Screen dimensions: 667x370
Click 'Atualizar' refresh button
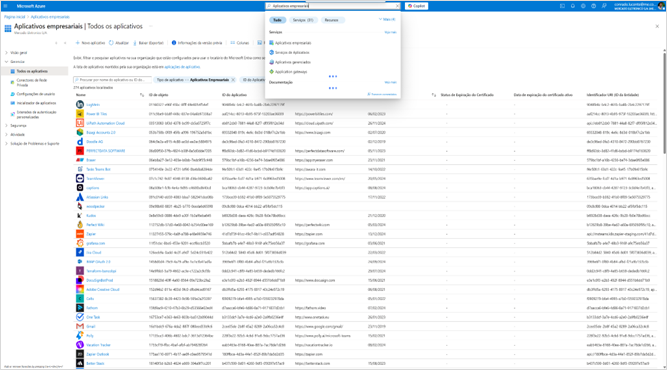[x=119, y=43]
